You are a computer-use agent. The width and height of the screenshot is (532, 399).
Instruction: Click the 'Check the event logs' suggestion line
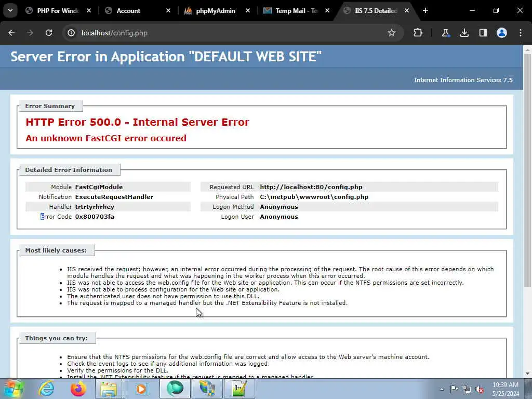(x=168, y=364)
